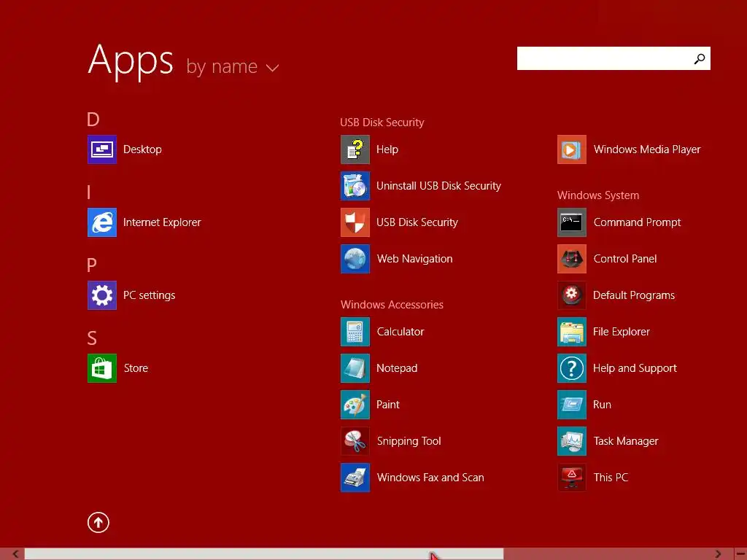747x560 pixels.
Task: Click the 'Calculator' label
Action: click(x=400, y=332)
